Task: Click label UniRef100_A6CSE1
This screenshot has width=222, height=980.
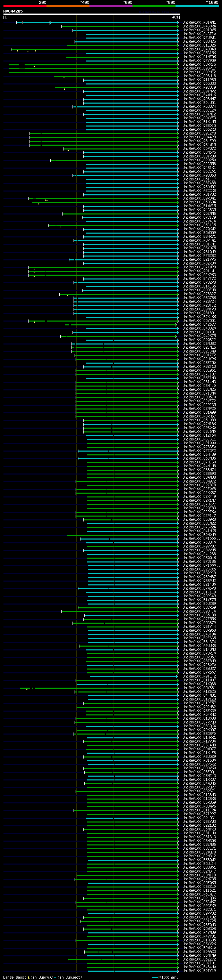Action: [199, 439]
